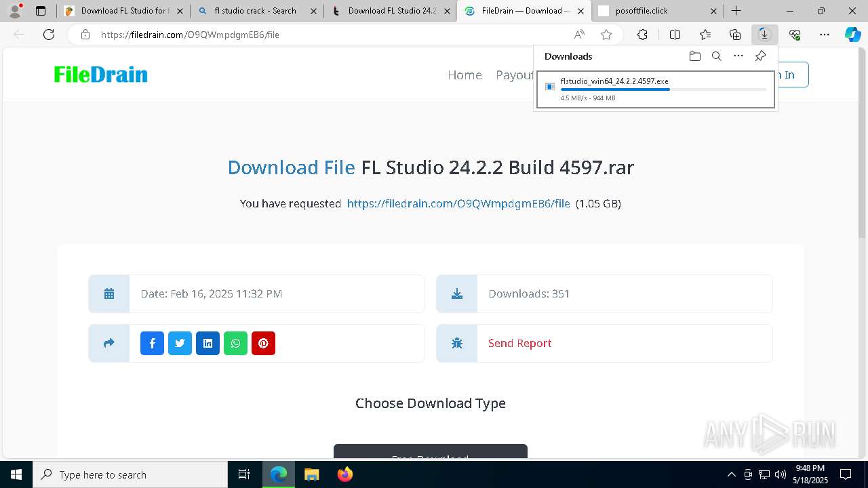868x488 pixels.
Task: Open Split screen icon
Action: pos(675,35)
